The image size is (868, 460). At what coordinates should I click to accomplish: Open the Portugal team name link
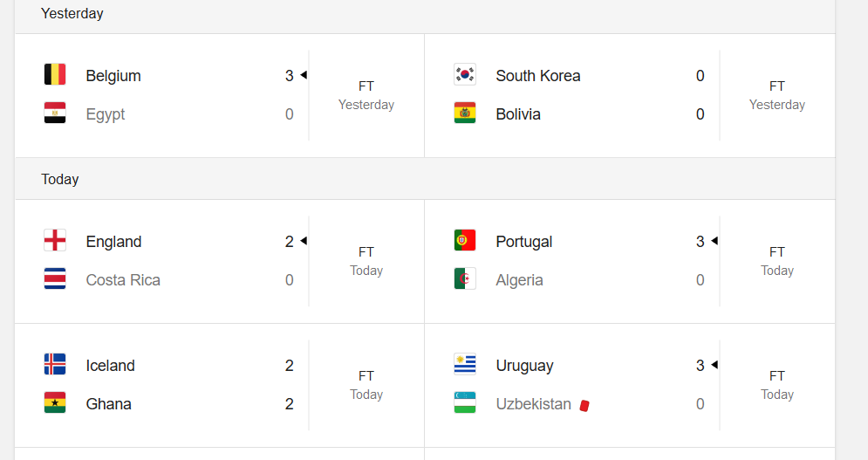(524, 242)
